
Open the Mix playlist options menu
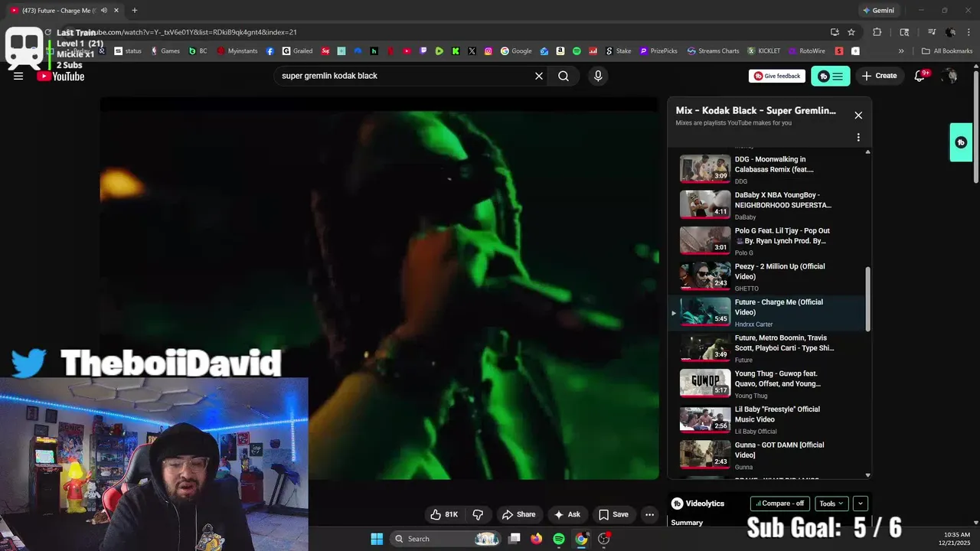858,138
